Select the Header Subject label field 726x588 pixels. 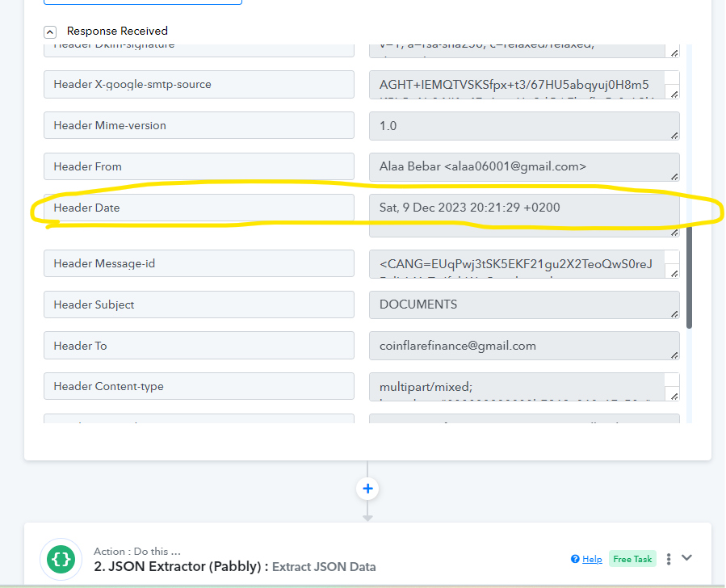click(x=199, y=304)
